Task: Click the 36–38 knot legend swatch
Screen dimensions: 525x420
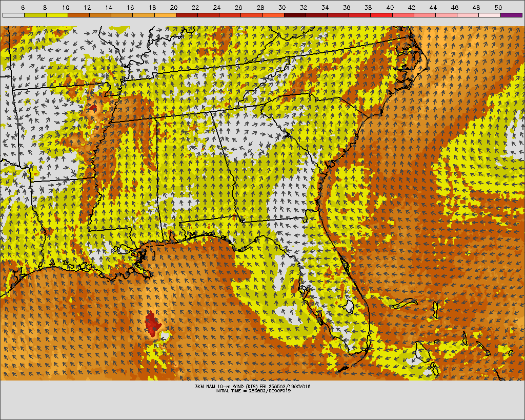Action: tap(360, 15)
